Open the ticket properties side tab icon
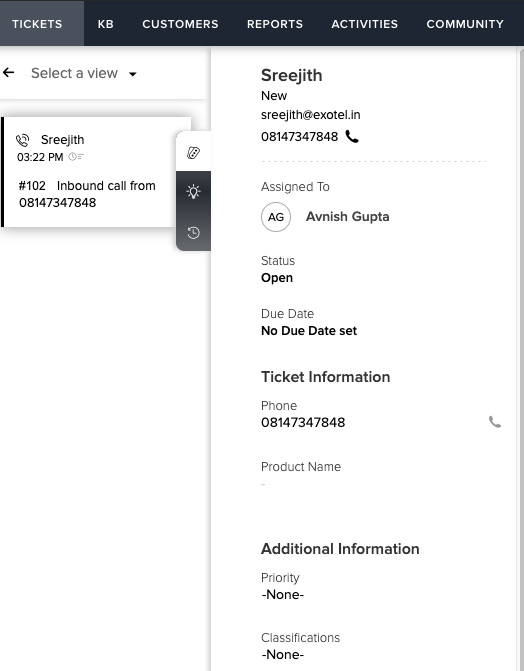This screenshot has width=524, height=671. [x=194, y=152]
